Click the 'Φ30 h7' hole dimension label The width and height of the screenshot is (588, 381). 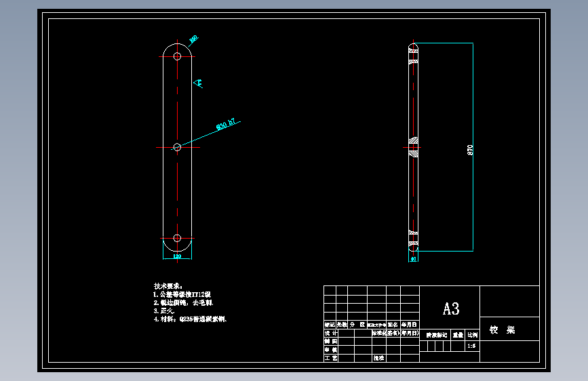coord(226,124)
